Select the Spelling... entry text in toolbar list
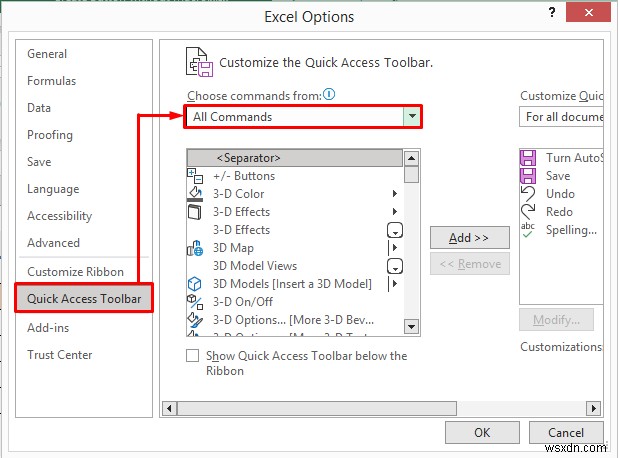The image size is (618, 458). point(571,230)
